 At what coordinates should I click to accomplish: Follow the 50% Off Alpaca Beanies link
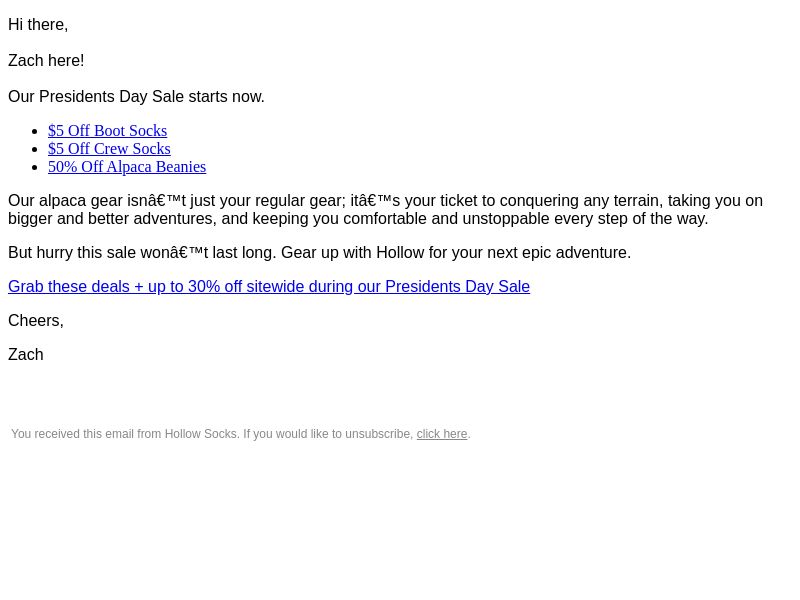(127, 167)
